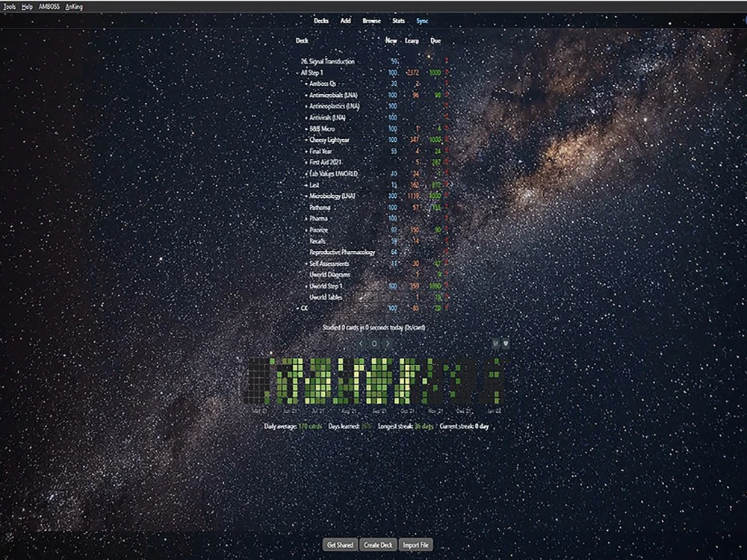747x560 pixels.
Task: Expand the Final Year subdeck
Action: 306,152
